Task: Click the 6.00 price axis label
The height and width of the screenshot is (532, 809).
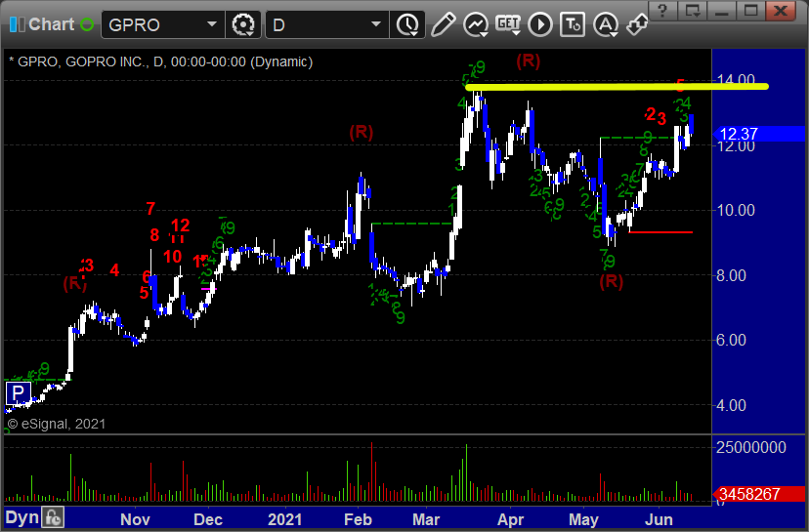Action: pos(731,340)
